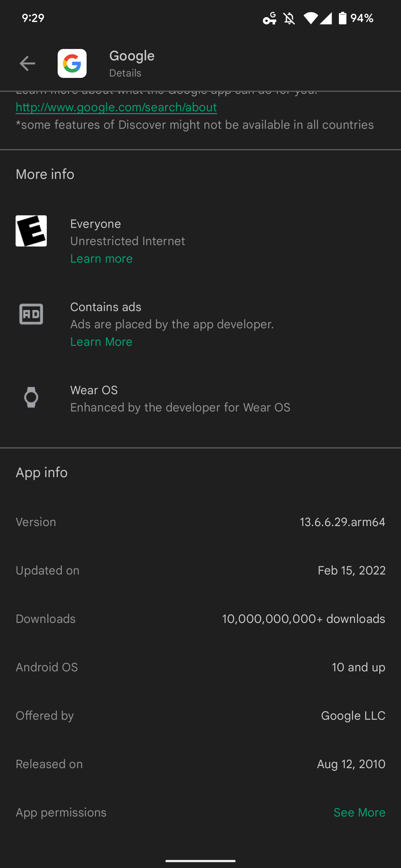Open Learn more under Everyone rating
The height and width of the screenshot is (868, 401).
101,258
